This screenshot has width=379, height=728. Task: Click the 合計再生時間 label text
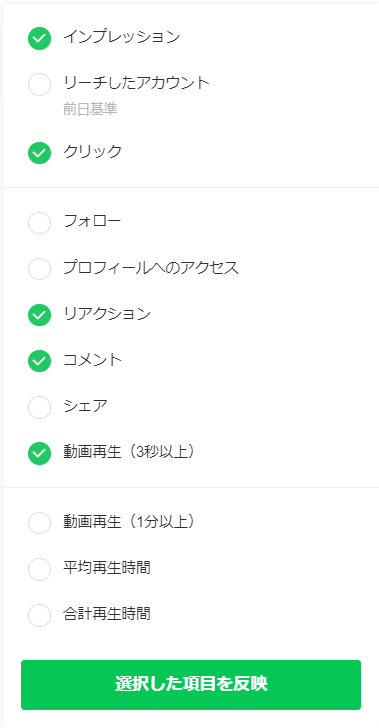click(107, 614)
